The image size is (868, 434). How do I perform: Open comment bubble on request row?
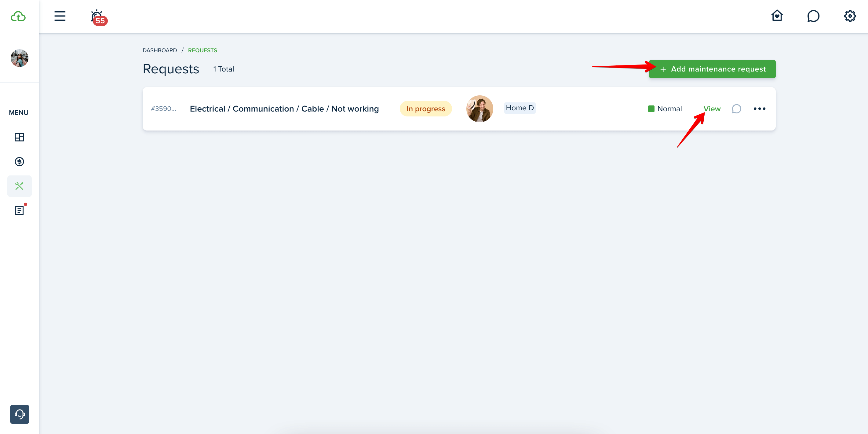pos(737,108)
